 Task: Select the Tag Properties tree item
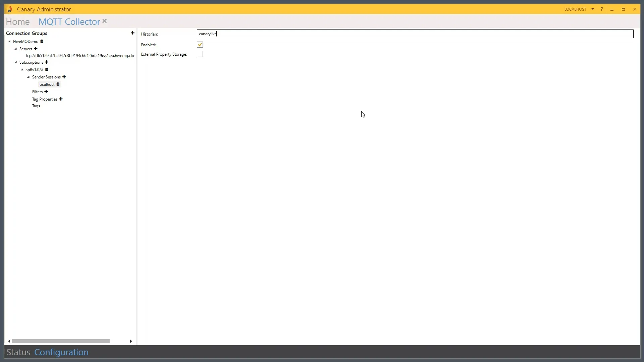pos(45,99)
